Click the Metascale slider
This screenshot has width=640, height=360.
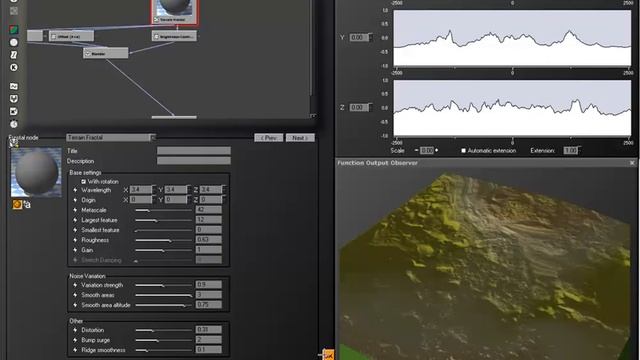(x=163, y=210)
